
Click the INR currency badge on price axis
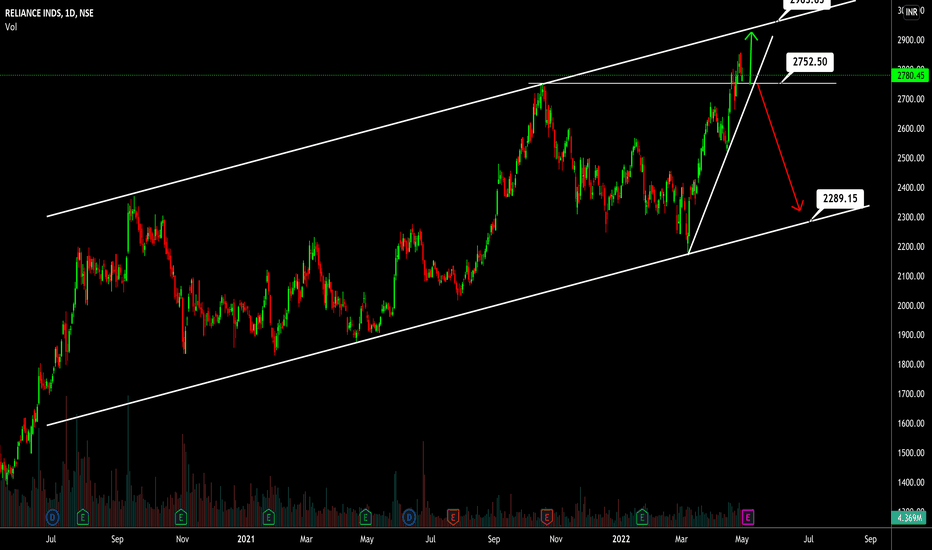click(911, 12)
